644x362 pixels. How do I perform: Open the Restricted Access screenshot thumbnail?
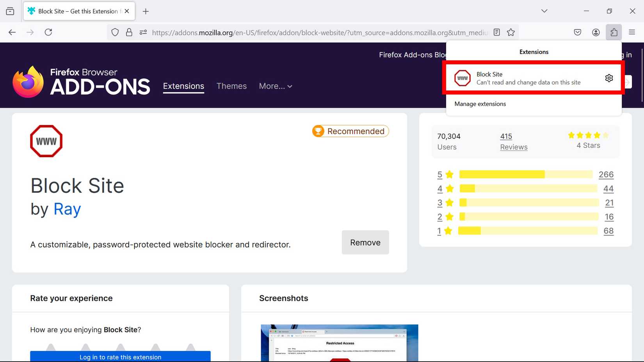tap(339, 342)
